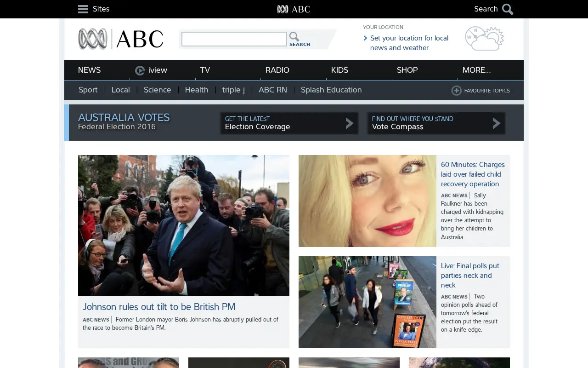588x368 pixels.
Task: Open the TV navigation tab
Action: (205, 70)
